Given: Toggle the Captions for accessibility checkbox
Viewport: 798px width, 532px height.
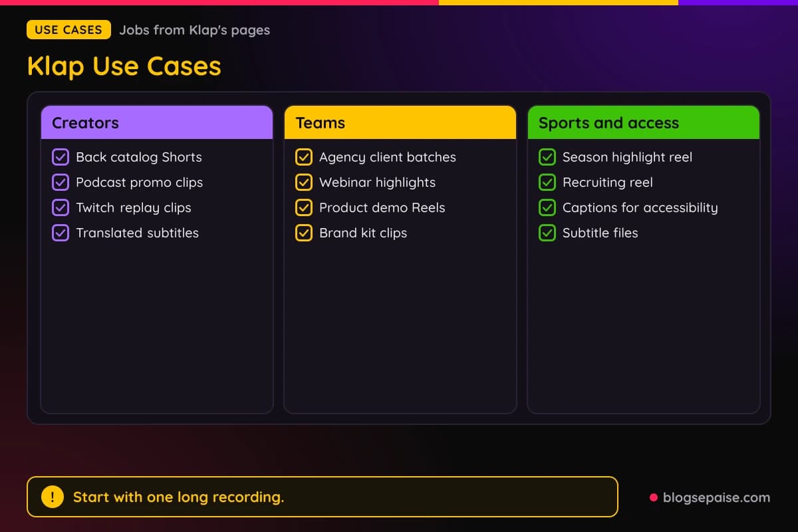Looking at the screenshot, I should [x=547, y=207].
